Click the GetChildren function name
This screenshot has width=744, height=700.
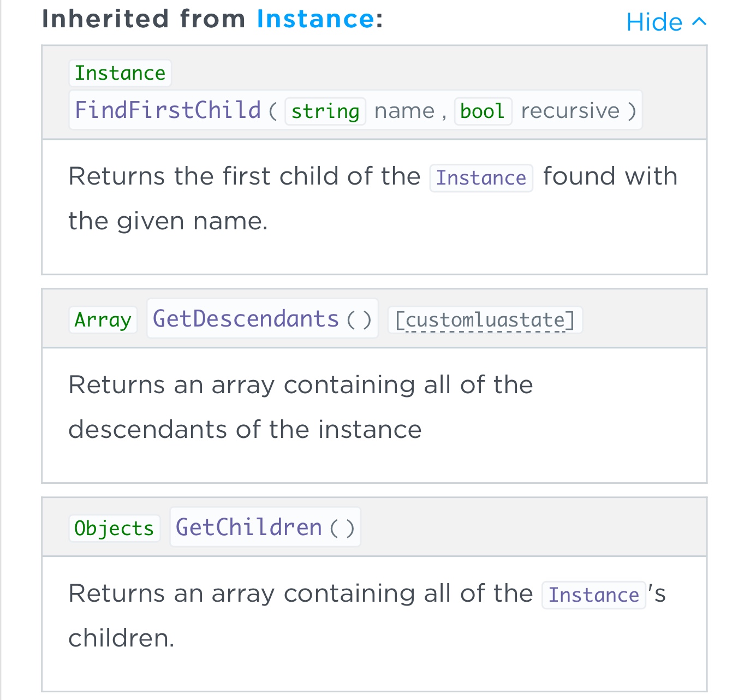pos(248,527)
